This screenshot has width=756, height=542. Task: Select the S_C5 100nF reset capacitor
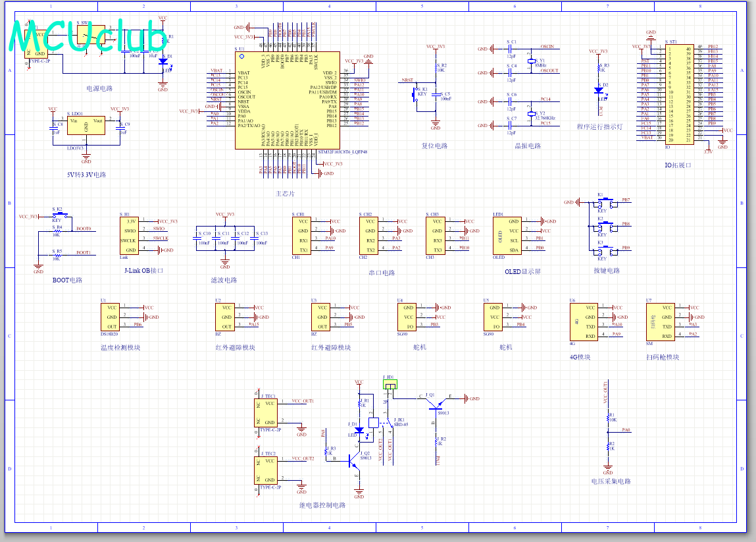436,96
